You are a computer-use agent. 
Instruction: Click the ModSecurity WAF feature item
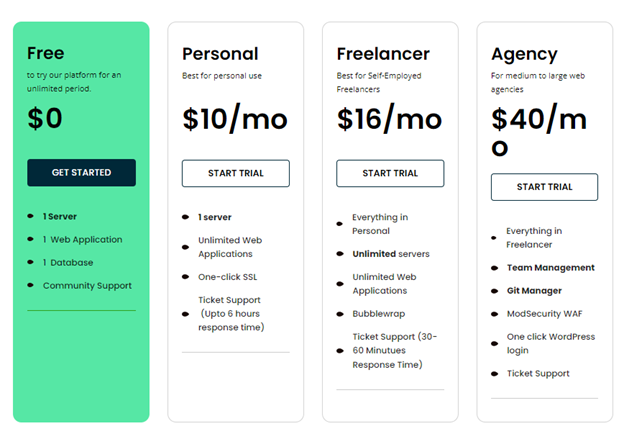(545, 314)
